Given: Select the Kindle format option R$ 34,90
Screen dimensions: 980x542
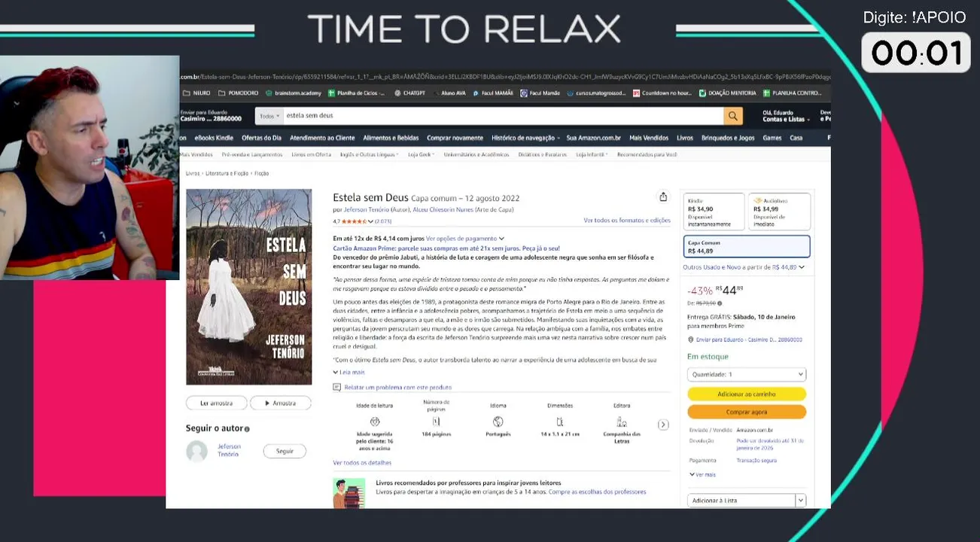Looking at the screenshot, I should (714, 212).
